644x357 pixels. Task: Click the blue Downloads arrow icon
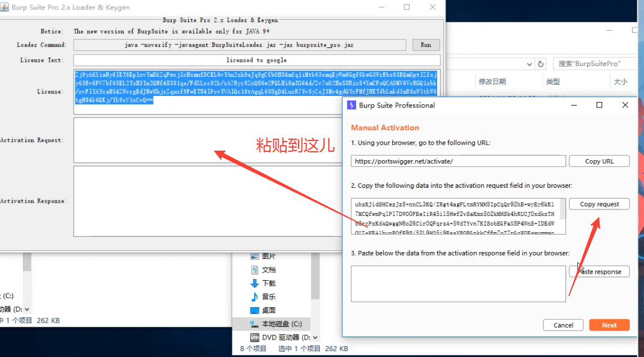pyautogui.click(x=255, y=283)
